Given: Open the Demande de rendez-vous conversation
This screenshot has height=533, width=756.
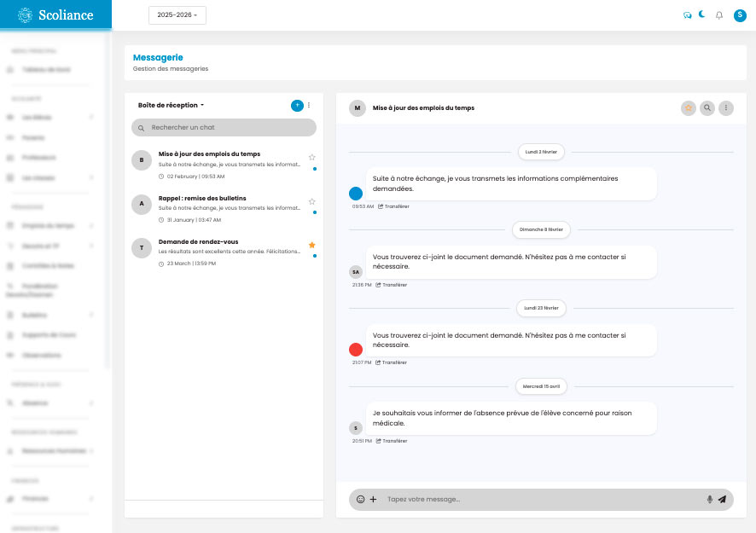Looking at the screenshot, I should (x=224, y=252).
